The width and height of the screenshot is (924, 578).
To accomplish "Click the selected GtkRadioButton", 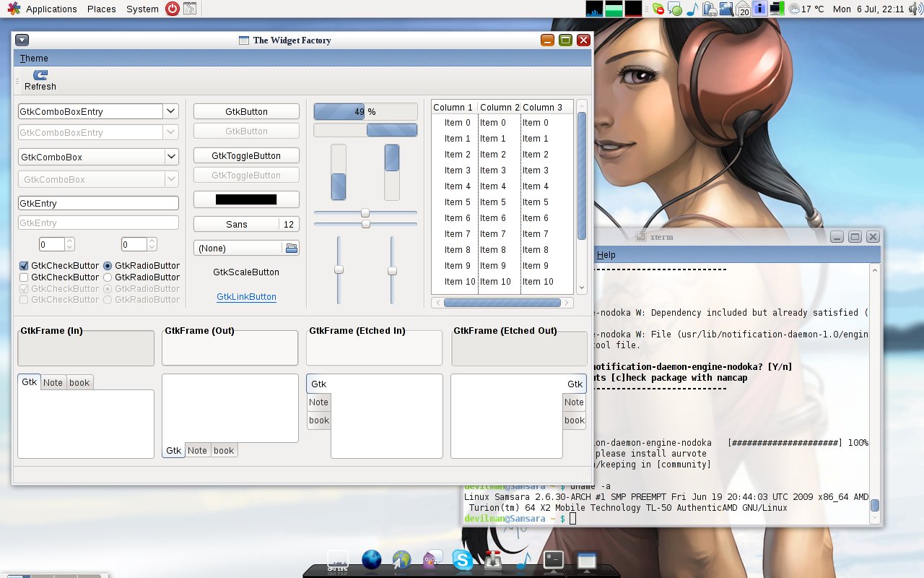I will 108,266.
